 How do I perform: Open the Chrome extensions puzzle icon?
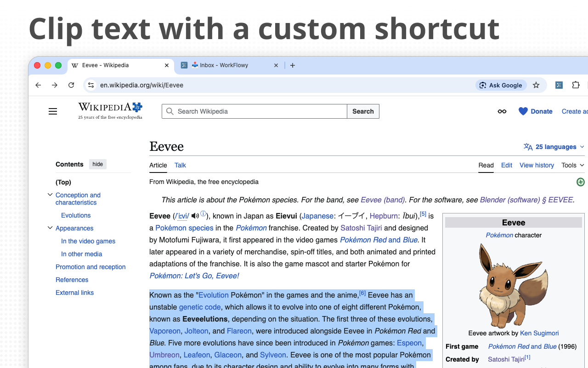[576, 85]
